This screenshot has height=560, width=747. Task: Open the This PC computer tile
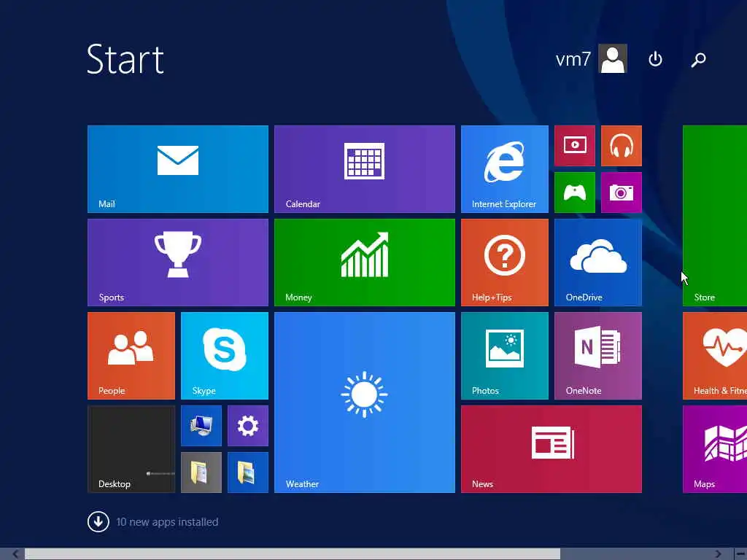click(201, 426)
